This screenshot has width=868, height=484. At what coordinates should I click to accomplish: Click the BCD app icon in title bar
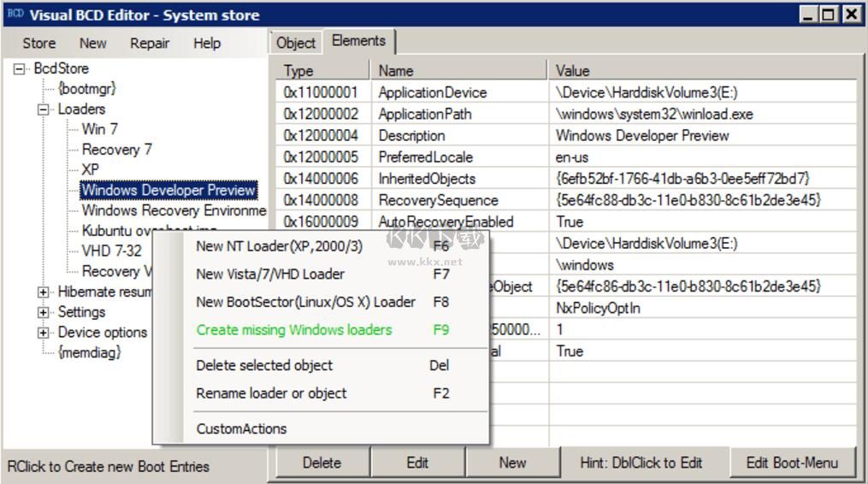[x=15, y=15]
